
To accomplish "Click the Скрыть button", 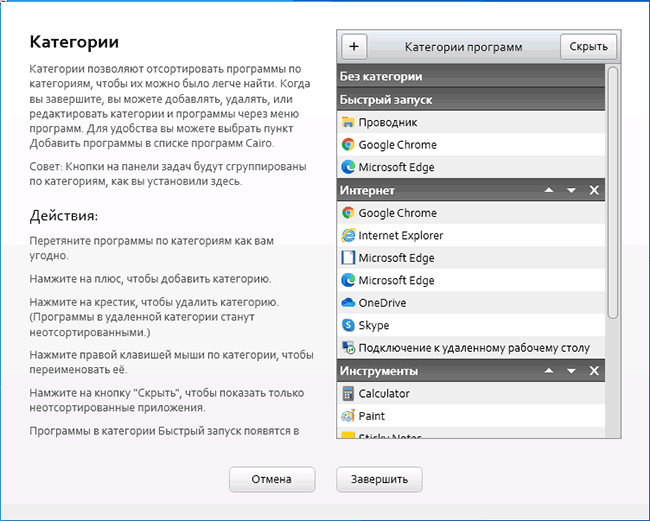I will pyautogui.click(x=588, y=46).
